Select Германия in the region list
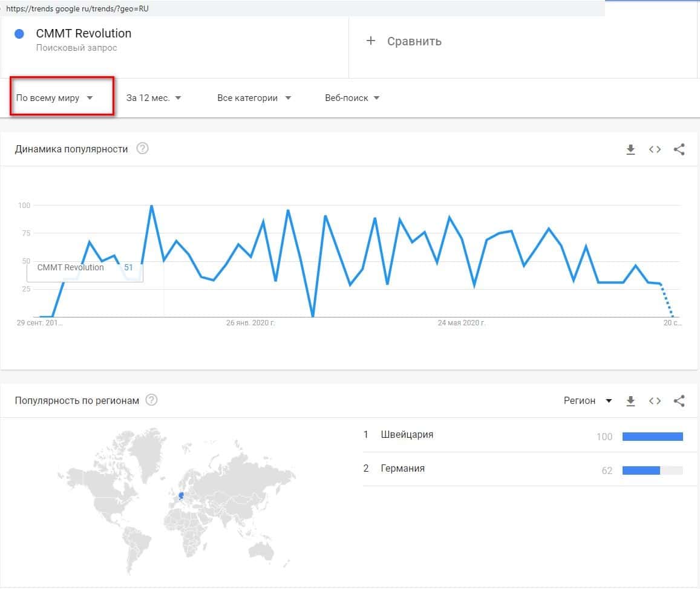This screenshot has width=700, height=589. click(403, 469)
